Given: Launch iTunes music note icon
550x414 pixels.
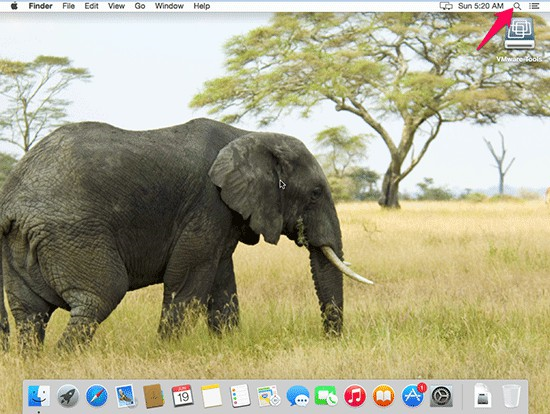Looking at the screenshot, I should [x=355, y=396].
